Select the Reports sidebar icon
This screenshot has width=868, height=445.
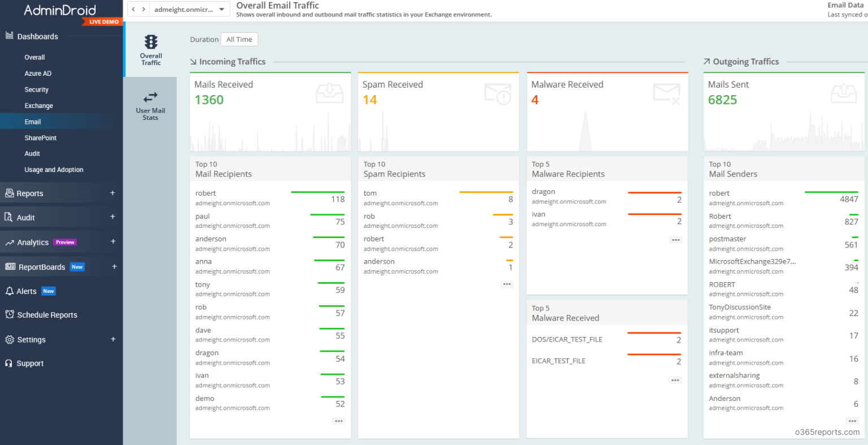(x=8, y=193)
